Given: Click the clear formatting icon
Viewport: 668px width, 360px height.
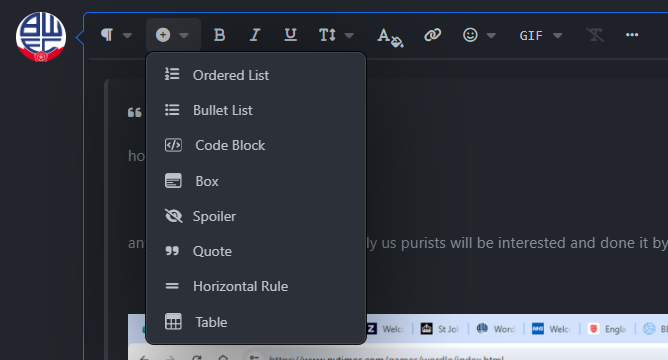Looking at the screenshot, I should [595, 35].
